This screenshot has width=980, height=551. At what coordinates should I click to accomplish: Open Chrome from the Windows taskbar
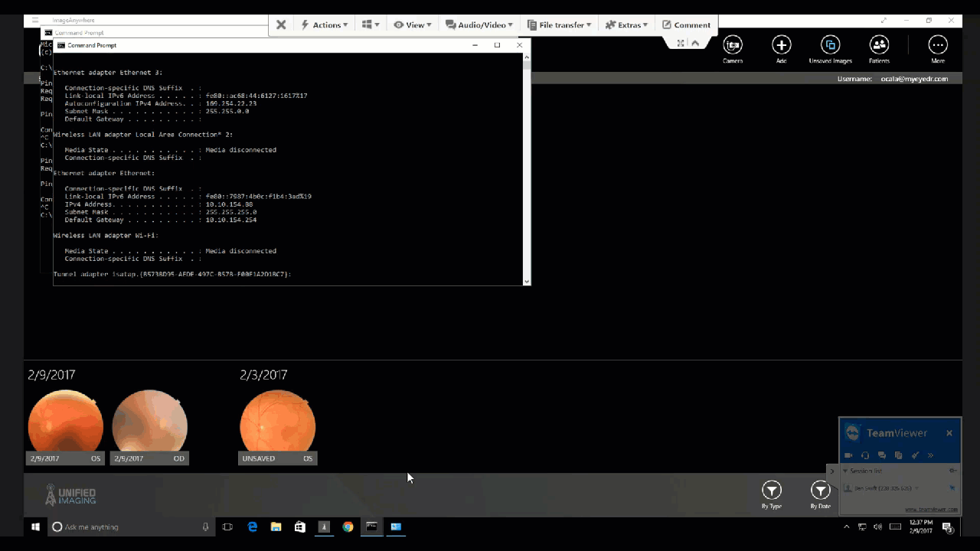pyautogui.click(x=348, y=527)
